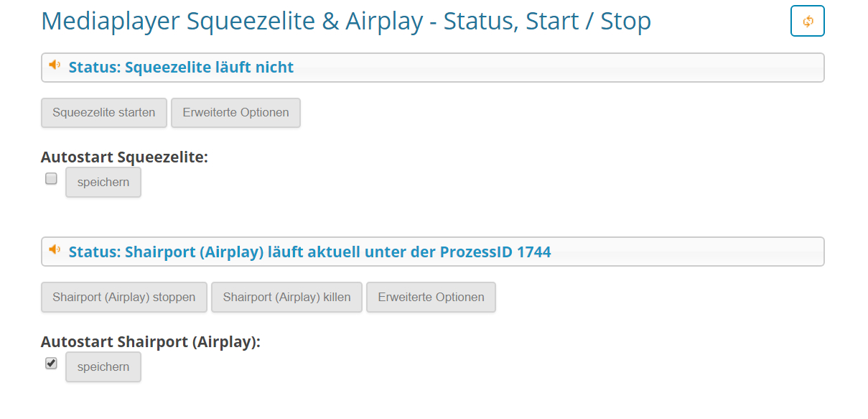Viewport: 868px width, 419px height.
Task: Click the 'Autostart Squeezelite:' label
Action: tap(124, 157)
